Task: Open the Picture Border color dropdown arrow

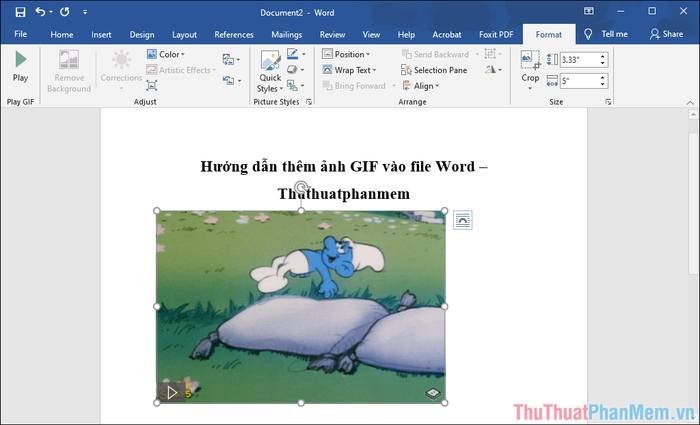Action: [x=304, y=54]
